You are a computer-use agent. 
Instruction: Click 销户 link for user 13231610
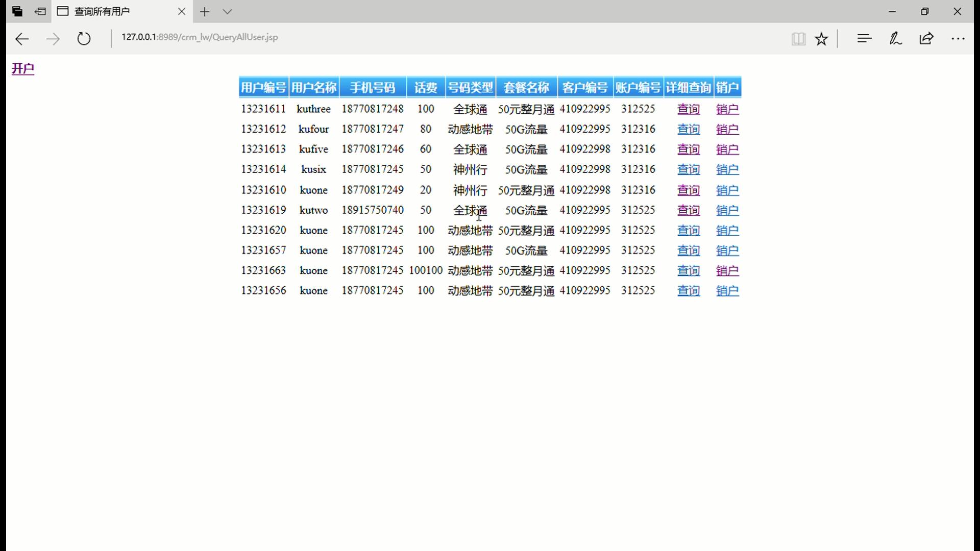(727, 190)
